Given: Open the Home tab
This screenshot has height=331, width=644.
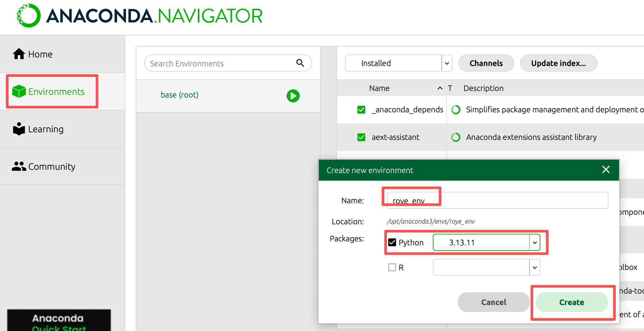Looking at the screenshot, I should click(x=62, y=54).
